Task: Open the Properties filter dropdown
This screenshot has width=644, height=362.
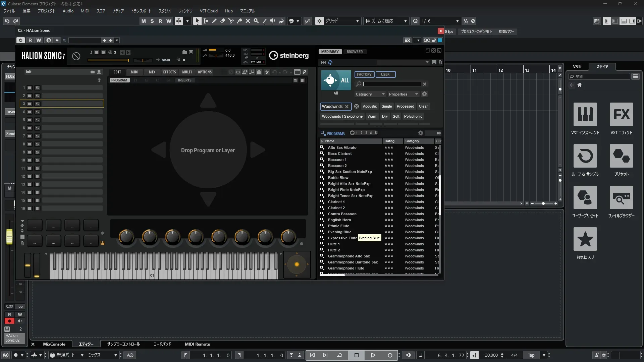Action: point(403,94)
